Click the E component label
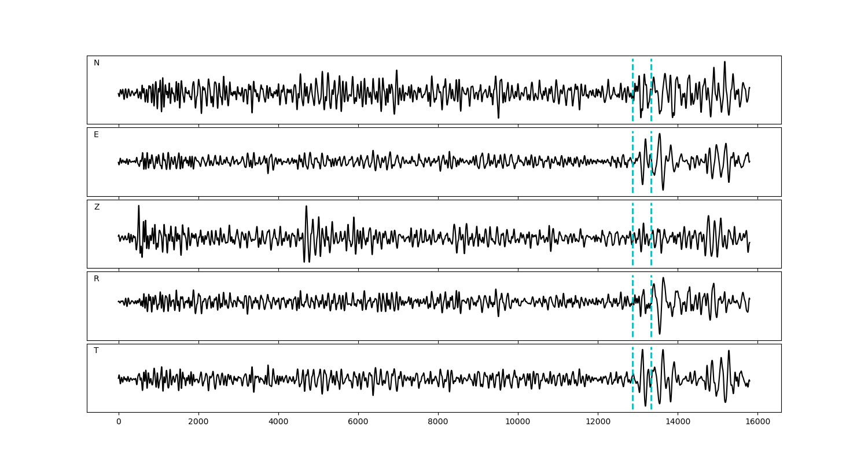868x463 pixels. (96, 135)
